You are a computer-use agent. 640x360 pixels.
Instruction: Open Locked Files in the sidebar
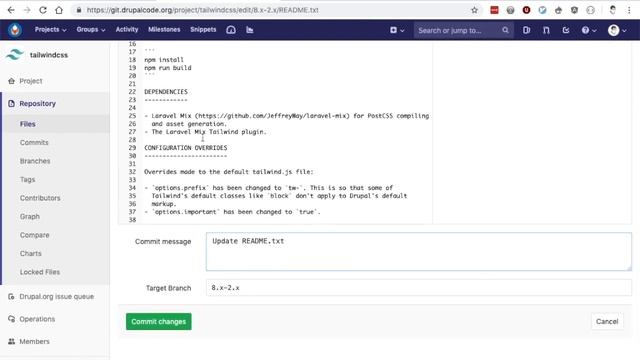point(40,272)
